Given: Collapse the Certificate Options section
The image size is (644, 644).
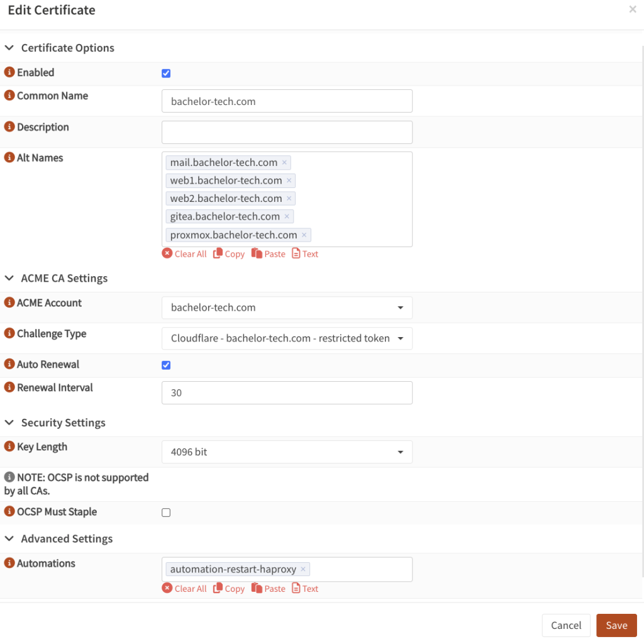Looking at the screenshot, I should (x=9, y=48).
